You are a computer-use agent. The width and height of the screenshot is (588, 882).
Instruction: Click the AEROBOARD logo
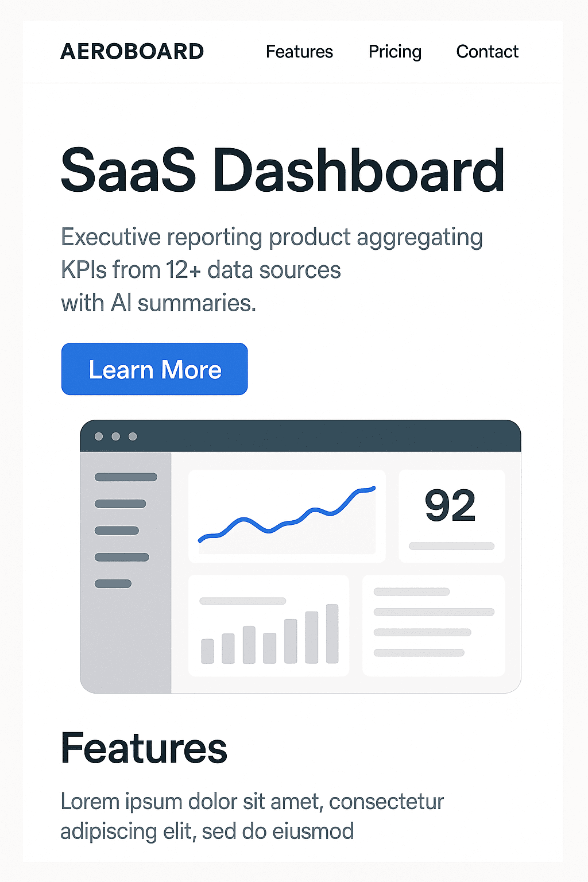tap(132, 52)
